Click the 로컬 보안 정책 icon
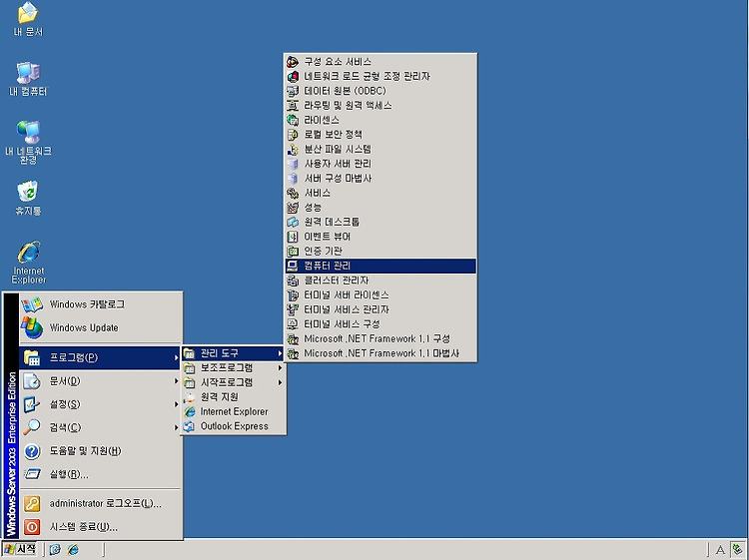 (293, 135)
